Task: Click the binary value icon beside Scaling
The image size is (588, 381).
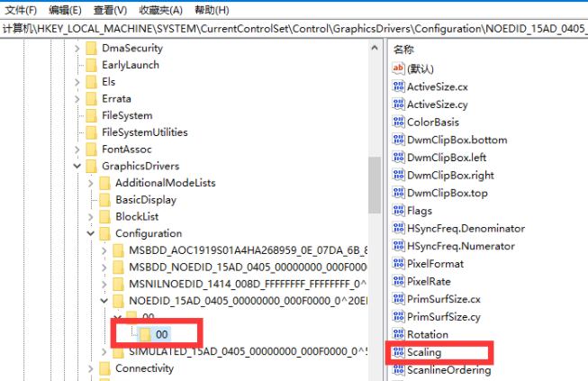Action: coord(399,352)
